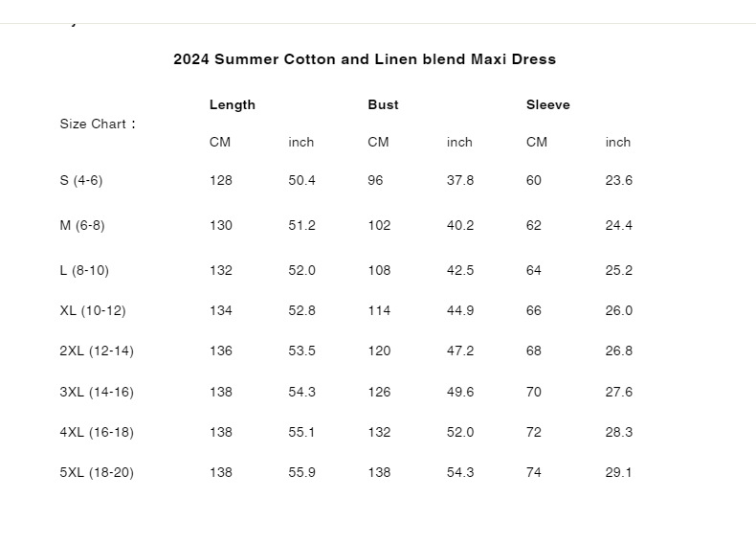Select the XL (10-12) size row label
The height and width of the screenshot is (543, 756).
point(93,310)
